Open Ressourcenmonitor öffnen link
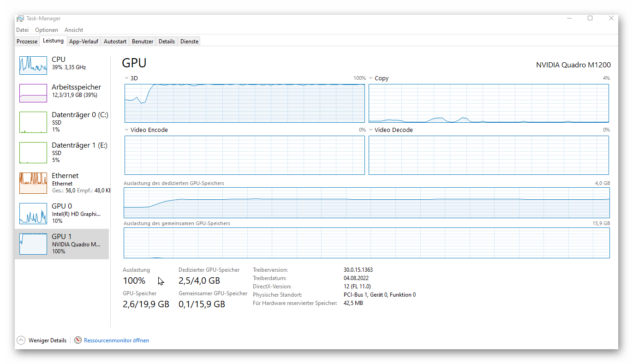The image size is (633, 364). (116, 340)
